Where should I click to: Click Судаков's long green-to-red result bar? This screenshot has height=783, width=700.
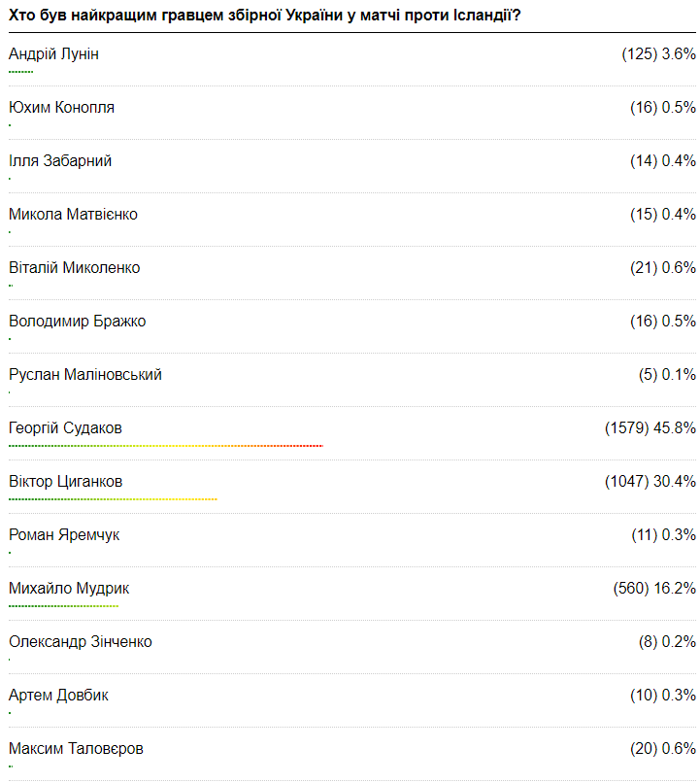[165, 446]
